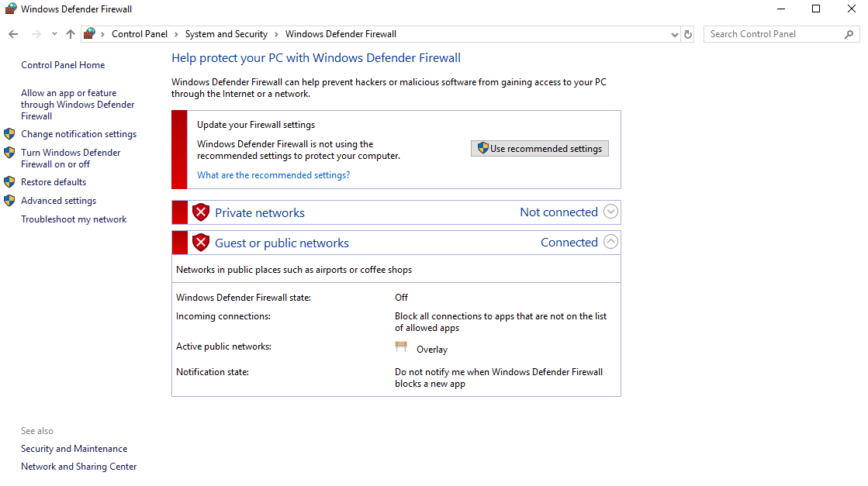
Task: Click the firewall state value Off
Action: tap(401, 298)
